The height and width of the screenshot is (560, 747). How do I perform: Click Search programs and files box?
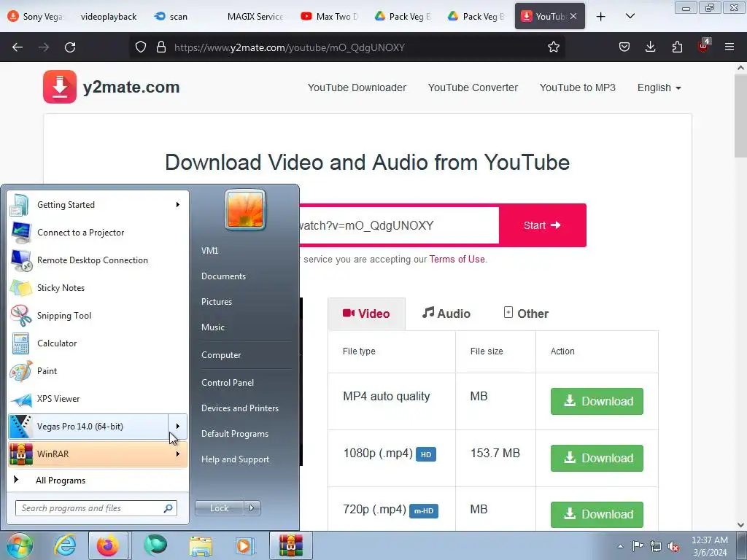click(x=96, y=508)
